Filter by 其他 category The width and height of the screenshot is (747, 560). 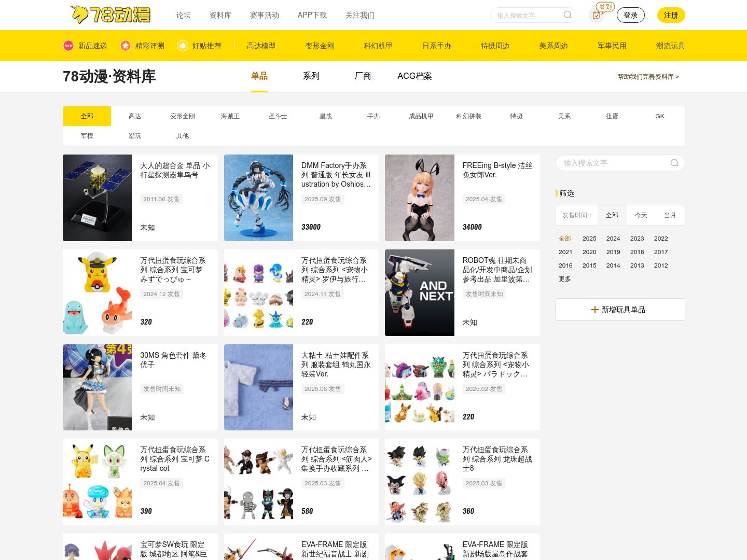[183, 136]
